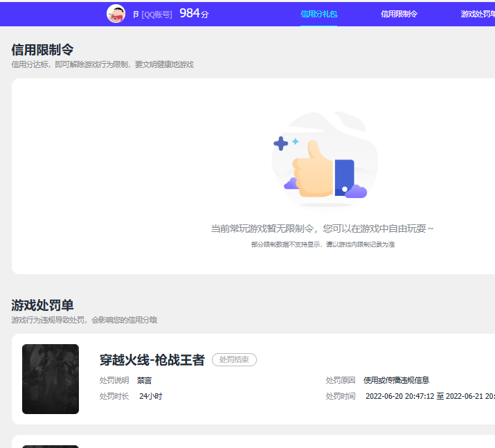Viewport: 495px width, 448px height.
Task: Click the penalty time starting 2022-06-20 20:47:12
Action: pyautogui.click(x=430, y=396)
